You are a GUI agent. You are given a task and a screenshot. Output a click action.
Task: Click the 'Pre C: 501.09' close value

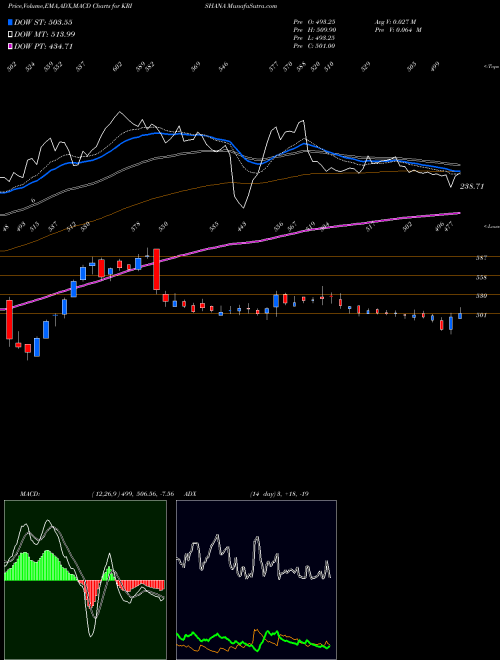pyautogui.click(x=314, y=46)
